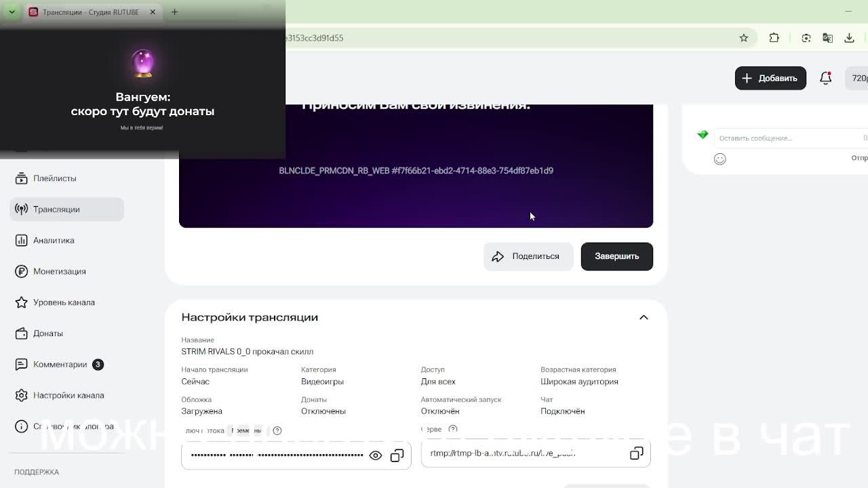Click the Настройки канала gear icon
The height and width of the screenshot is (488, 868).
click(22, 395)
